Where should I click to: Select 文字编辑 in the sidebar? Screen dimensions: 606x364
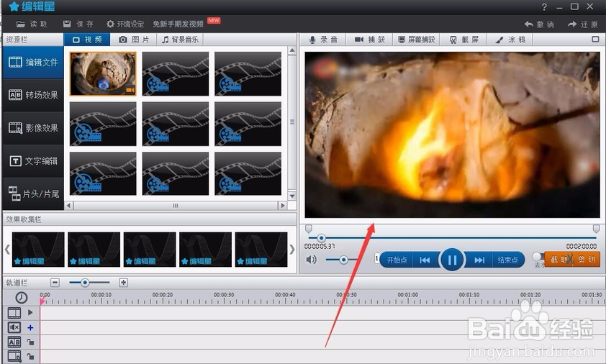point(33,160)
